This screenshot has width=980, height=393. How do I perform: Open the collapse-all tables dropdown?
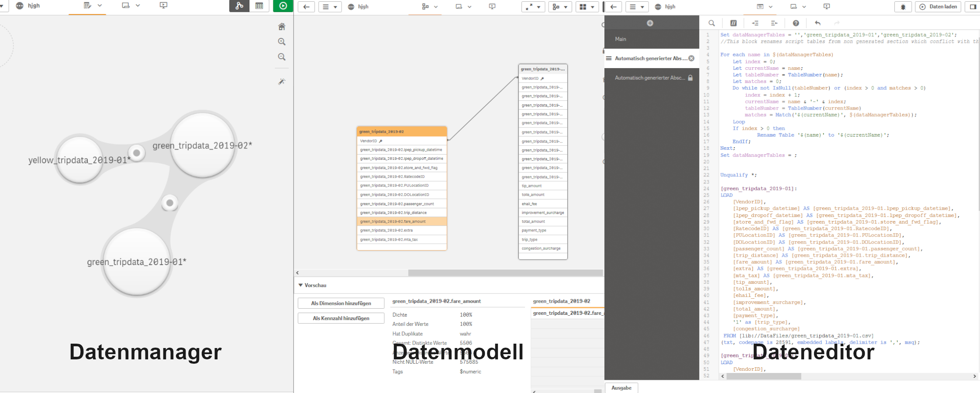pyautogui.click(x=533, y=7)
